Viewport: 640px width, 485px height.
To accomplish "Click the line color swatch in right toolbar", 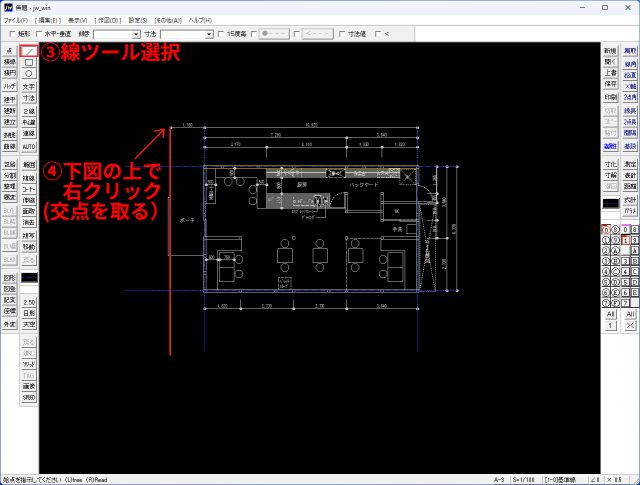I will [x=610, y=203].
